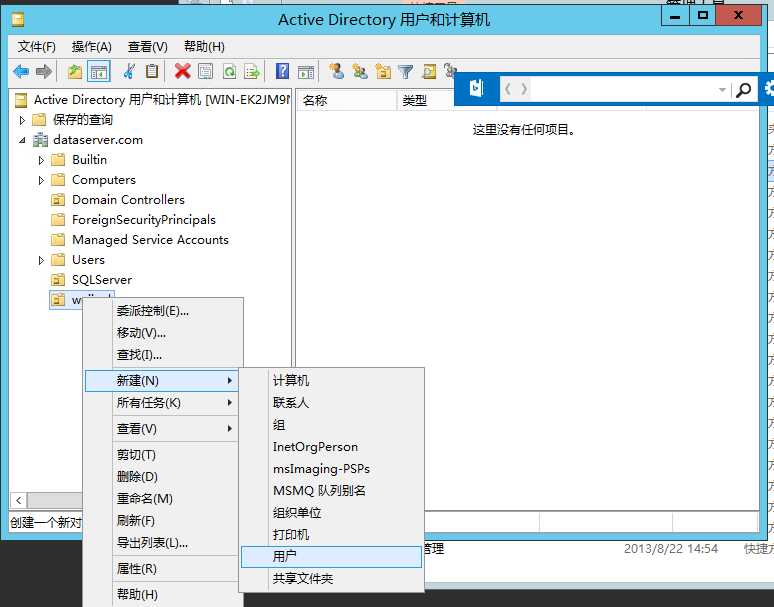Expand the Users container
Screen dimensions: 774x607
41,260
